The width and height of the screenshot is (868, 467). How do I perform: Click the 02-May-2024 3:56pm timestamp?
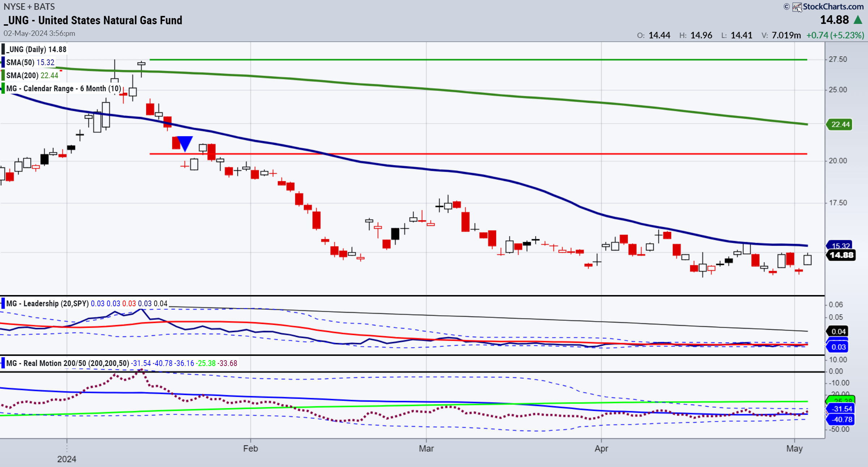[39, 33]
